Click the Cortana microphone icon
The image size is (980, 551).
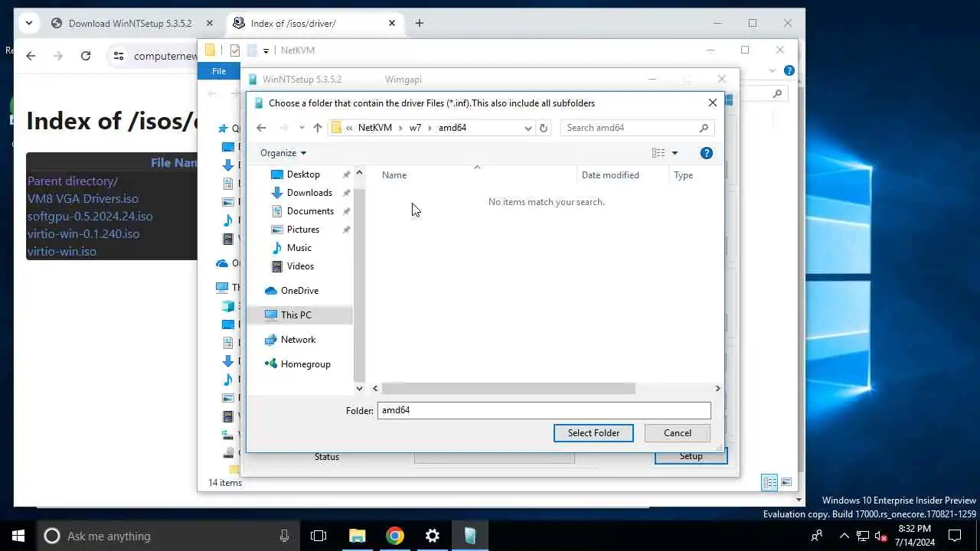coord(284,536)
